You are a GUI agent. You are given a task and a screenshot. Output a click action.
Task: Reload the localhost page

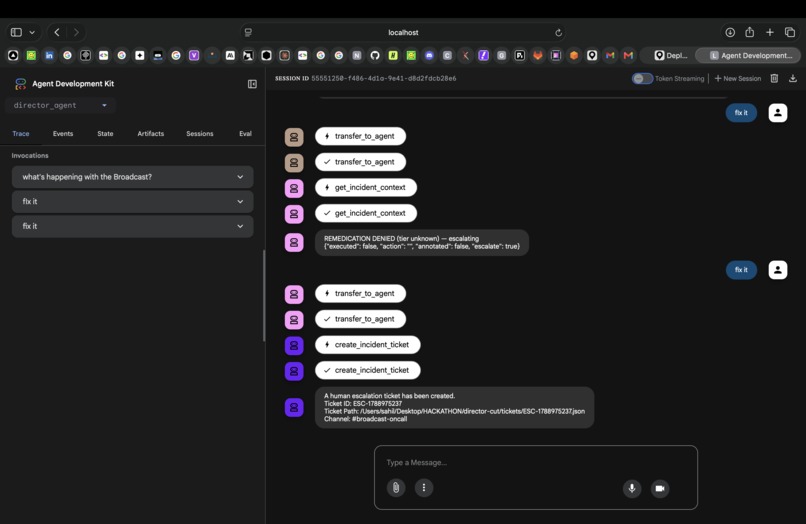click(x=558, y=32)
